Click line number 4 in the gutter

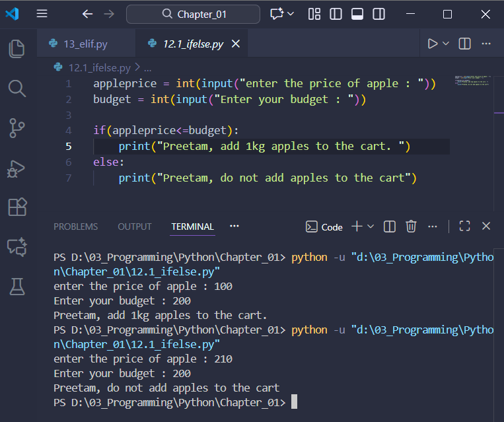[x=69, y=131]
